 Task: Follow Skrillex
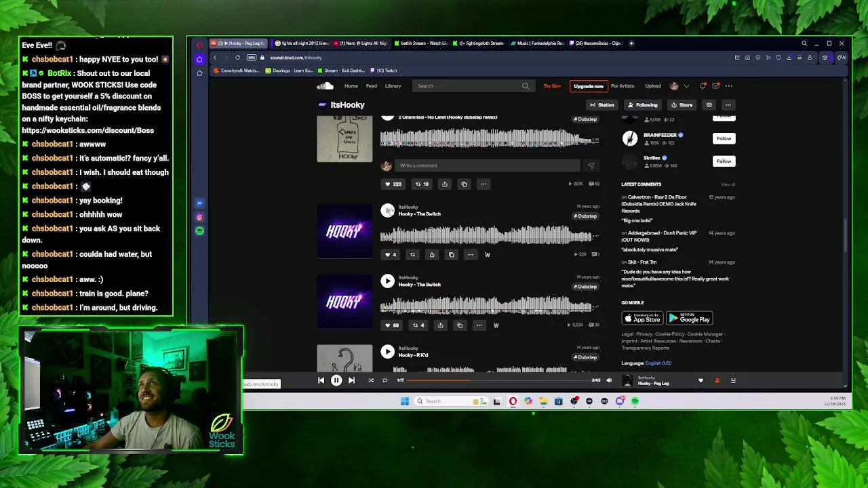click(724, 161)
